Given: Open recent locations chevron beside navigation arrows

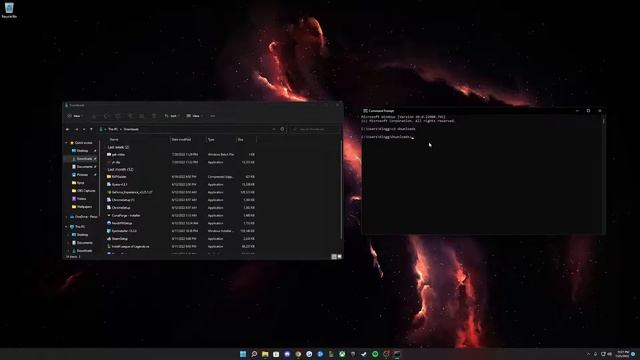Looking at the screenshot, I should pyautogui.click(x=84, y=129).
